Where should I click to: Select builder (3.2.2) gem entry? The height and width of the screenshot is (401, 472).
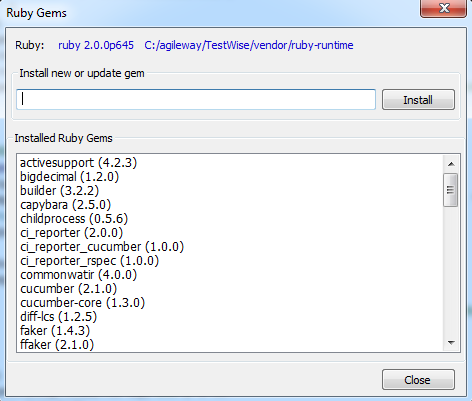click(60, 191)
